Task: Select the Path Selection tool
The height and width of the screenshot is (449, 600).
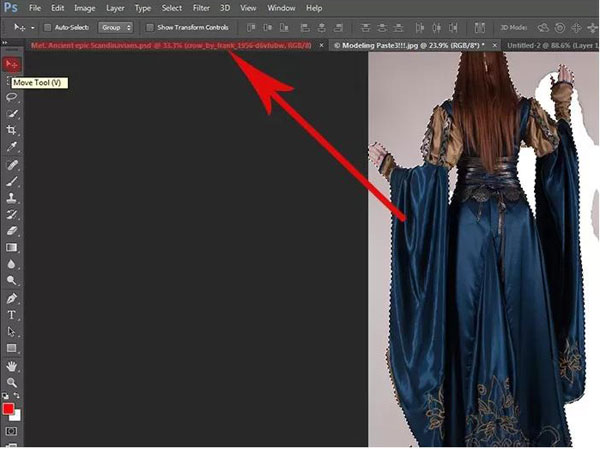Action: pos(11,331)
